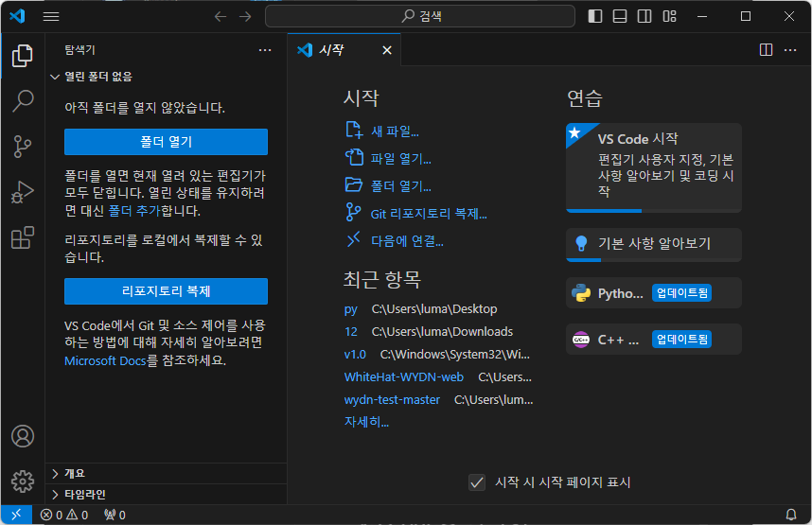Go back with the left arrow
The width and height of the screenshot is (812, 525).
coord(221,17)
